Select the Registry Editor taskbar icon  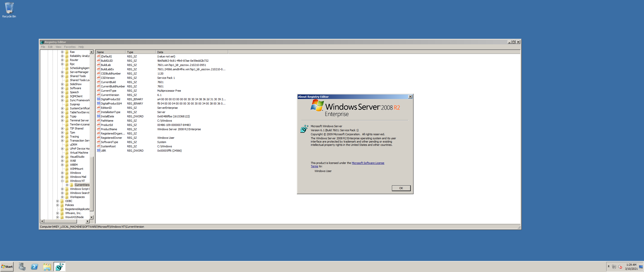60,267
